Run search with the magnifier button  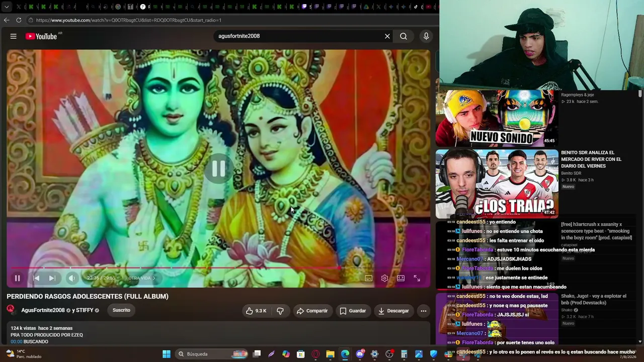click(404, 36)
